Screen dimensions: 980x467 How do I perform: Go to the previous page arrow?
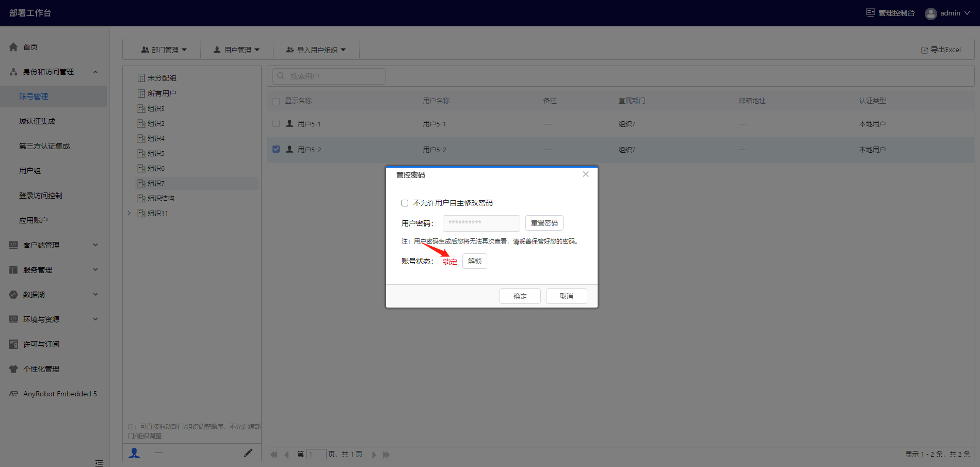pos(286,455)
